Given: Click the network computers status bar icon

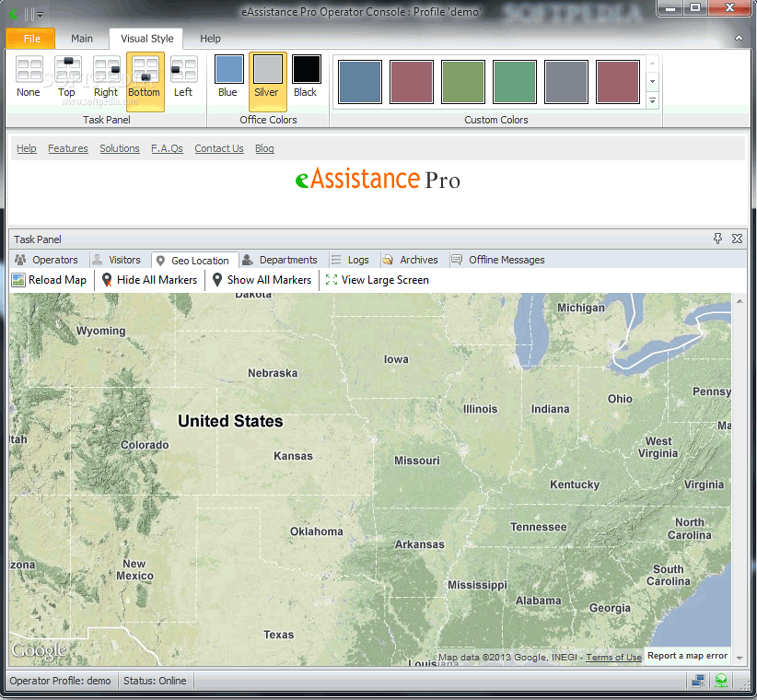Looking at the screenshot, I should [698, 681].
